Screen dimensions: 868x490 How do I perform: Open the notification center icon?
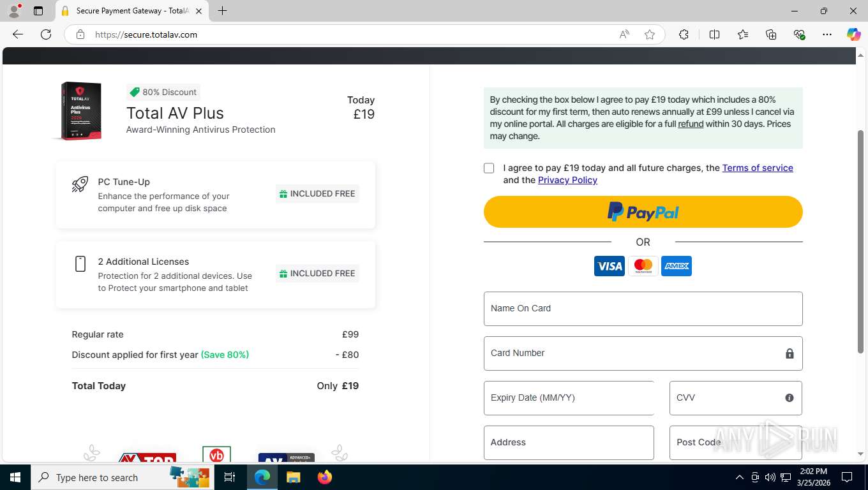tap(847, 477)
